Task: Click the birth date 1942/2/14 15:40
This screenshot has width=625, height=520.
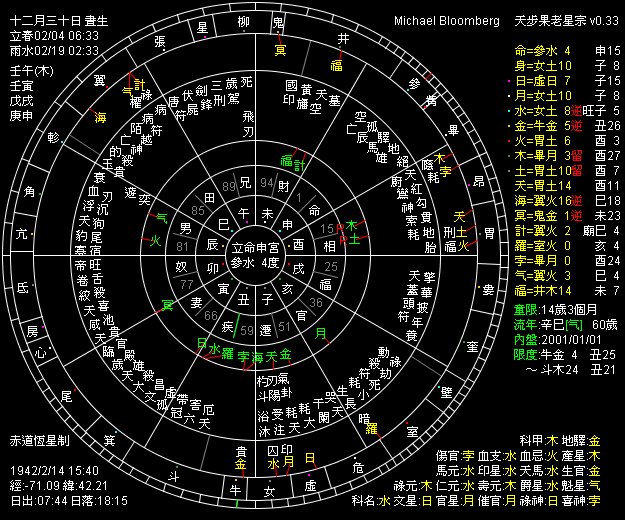Action: pos(53,469)
